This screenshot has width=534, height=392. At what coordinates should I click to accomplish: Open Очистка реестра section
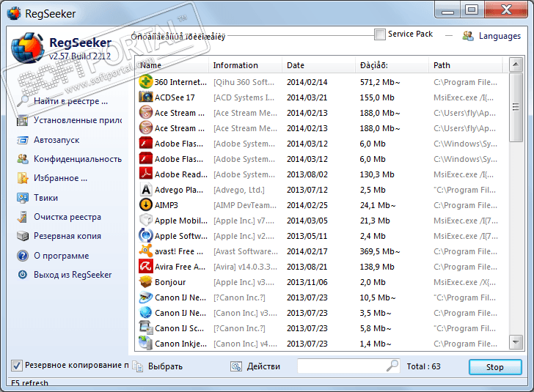coord(67,217)
